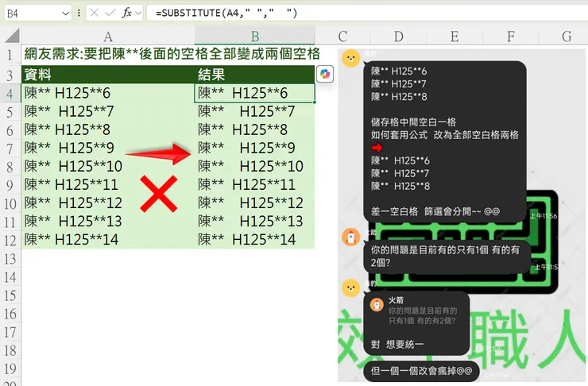588x386 pixels.
Task: Click the 資料 header cell
Action: (108, 74)
